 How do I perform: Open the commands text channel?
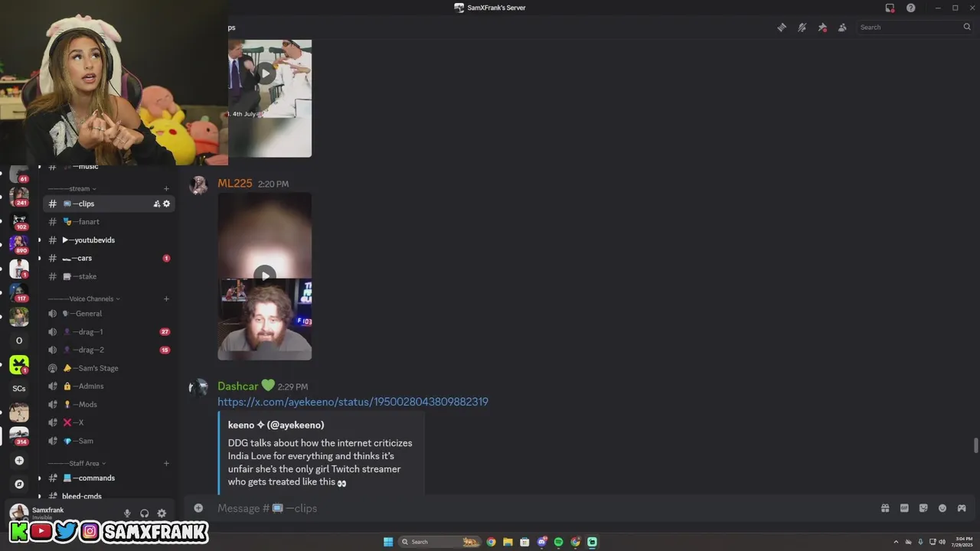click(x=107, y=478)
